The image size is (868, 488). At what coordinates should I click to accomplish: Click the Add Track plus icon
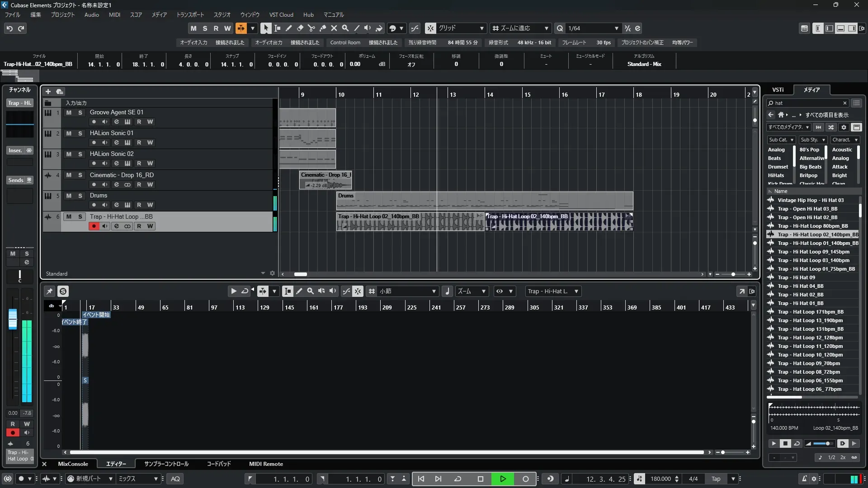coord(48,91)
